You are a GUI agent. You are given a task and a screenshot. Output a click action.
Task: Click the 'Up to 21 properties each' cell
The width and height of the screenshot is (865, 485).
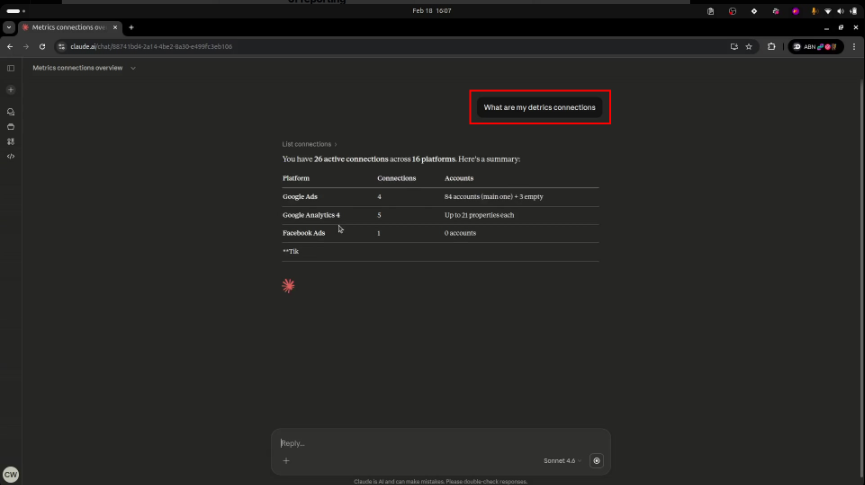click(x=479, y=215)
